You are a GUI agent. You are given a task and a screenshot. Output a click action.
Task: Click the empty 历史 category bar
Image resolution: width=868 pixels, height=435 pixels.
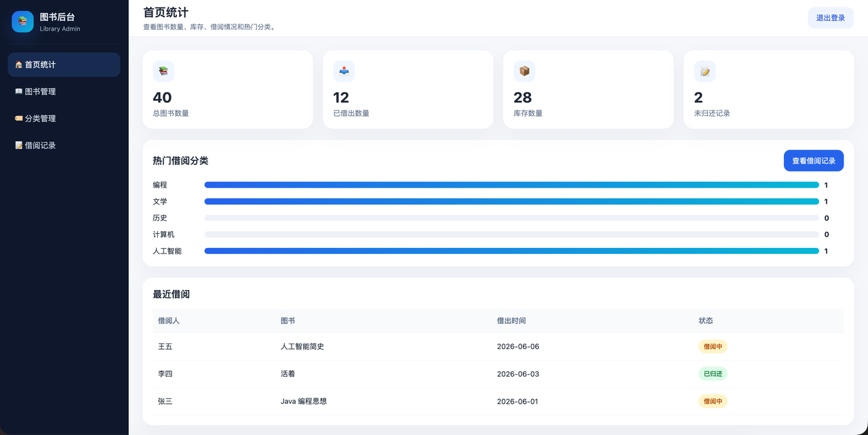[511, 218]
